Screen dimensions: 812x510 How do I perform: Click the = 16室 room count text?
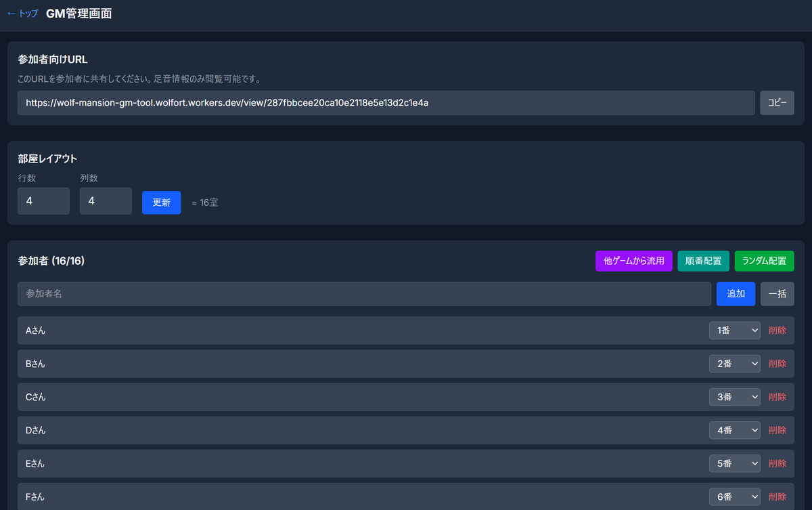pos(204,203)
